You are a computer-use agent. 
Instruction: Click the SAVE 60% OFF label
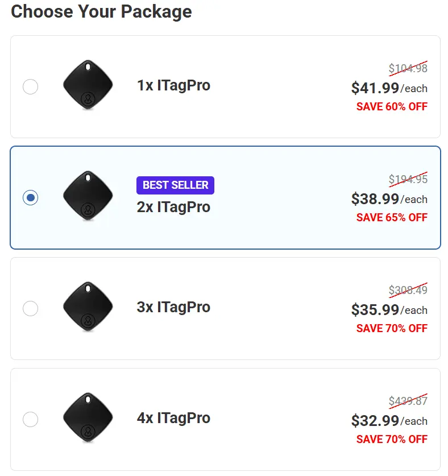tap(392, 106)
